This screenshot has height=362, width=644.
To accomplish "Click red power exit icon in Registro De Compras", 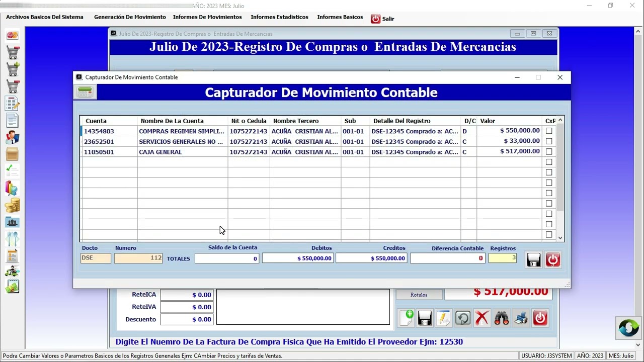I will click(x=540, y=318).
